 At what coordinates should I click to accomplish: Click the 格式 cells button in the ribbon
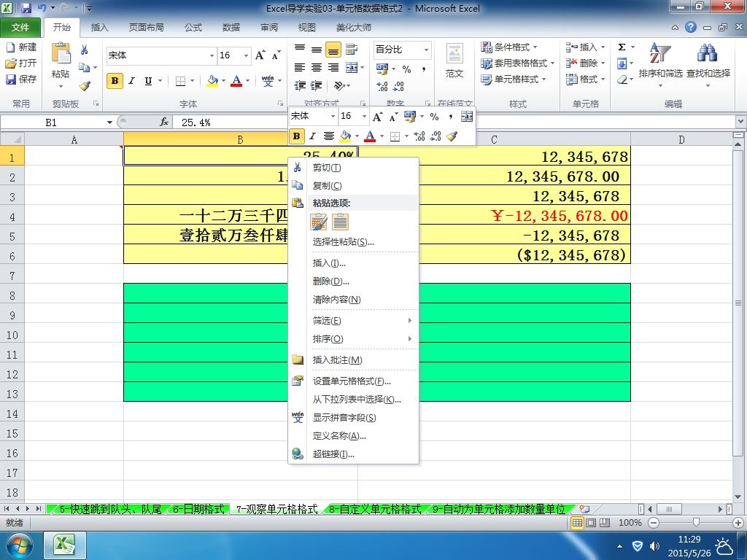coord(585,79)
